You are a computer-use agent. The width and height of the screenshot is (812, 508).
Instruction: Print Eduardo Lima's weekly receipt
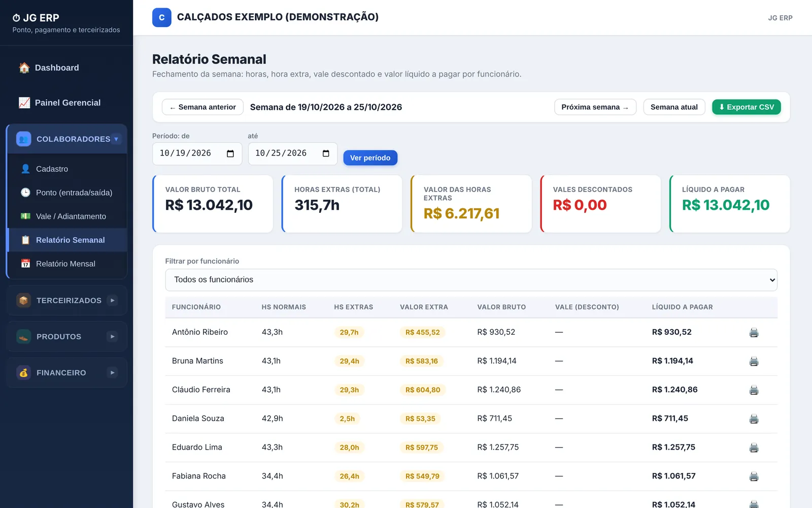tap(754, 448)
